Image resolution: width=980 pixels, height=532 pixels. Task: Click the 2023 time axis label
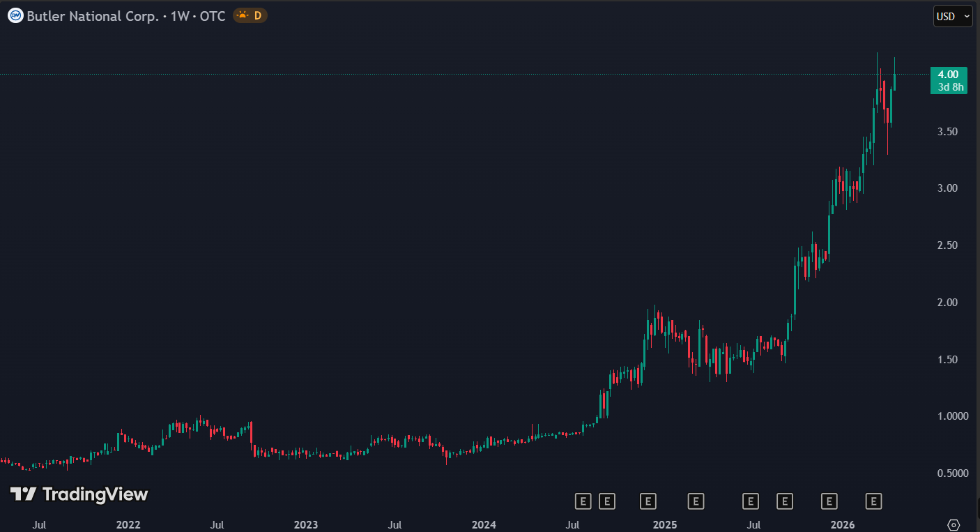[305, 524]
